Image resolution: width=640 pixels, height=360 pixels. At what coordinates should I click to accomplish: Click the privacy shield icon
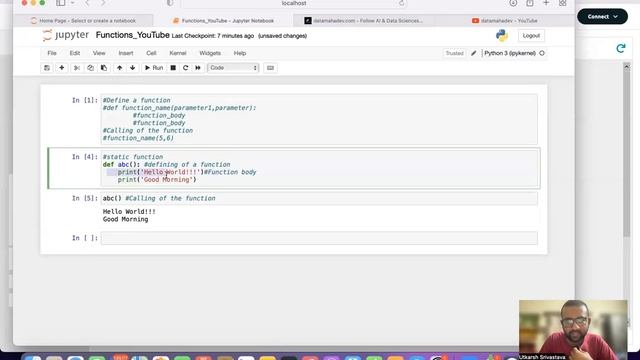170,3
